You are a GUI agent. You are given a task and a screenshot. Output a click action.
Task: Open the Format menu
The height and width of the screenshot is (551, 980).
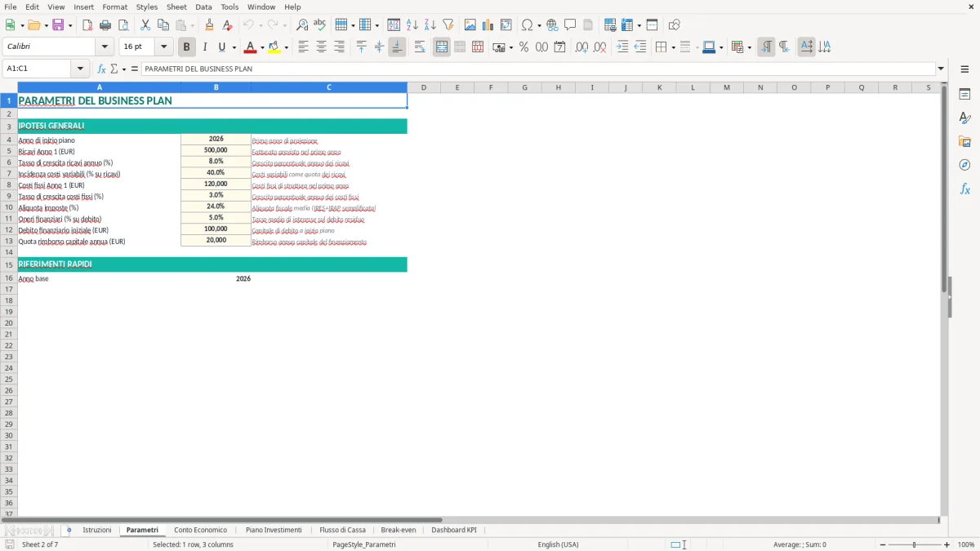coord(115,7)
